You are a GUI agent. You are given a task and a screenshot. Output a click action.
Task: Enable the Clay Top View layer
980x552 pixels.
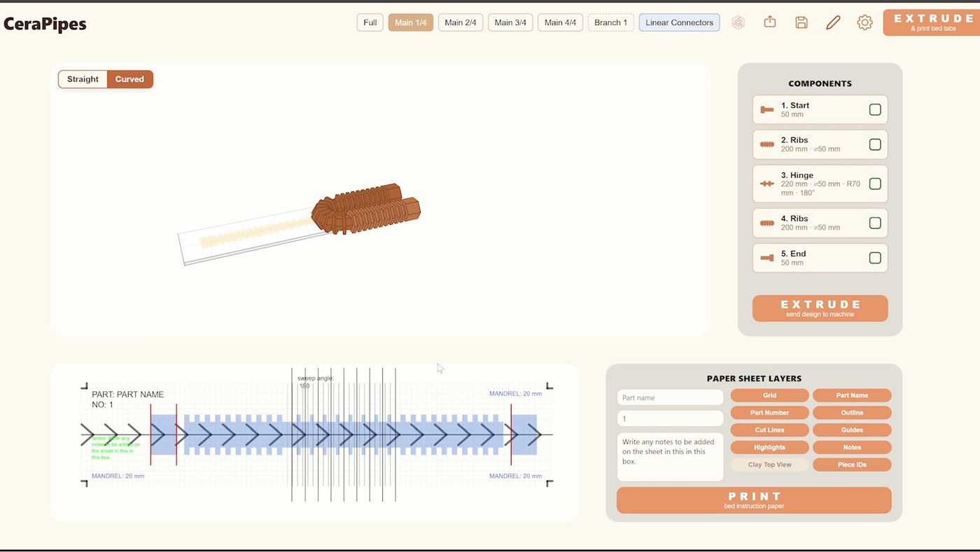[769, 464]
